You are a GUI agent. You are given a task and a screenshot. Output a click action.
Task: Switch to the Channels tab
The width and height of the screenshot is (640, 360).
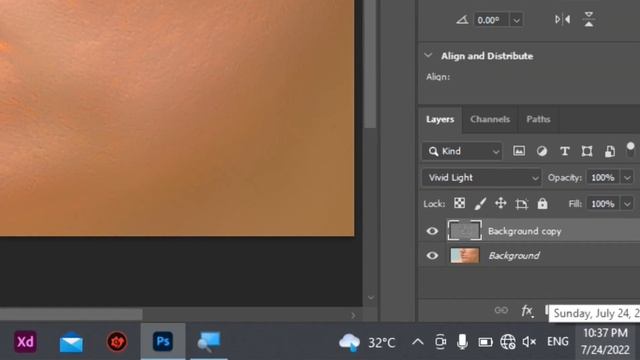[490, 119]
